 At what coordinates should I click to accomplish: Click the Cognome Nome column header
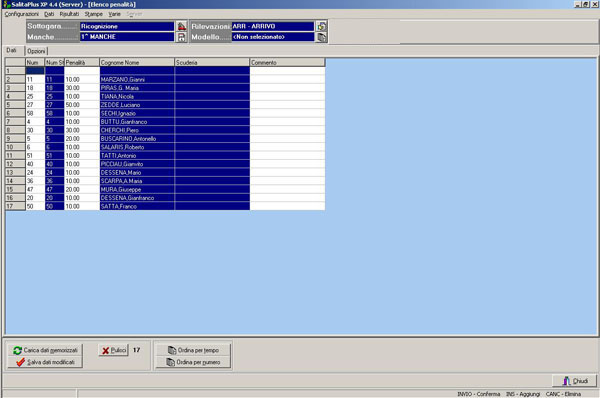(137, 62)
